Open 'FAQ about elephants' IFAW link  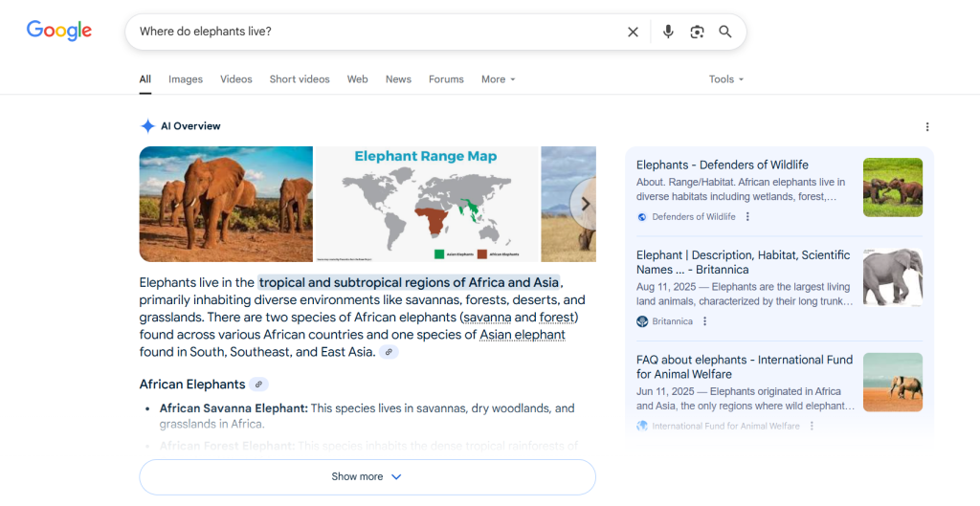[x=745, y=366]
